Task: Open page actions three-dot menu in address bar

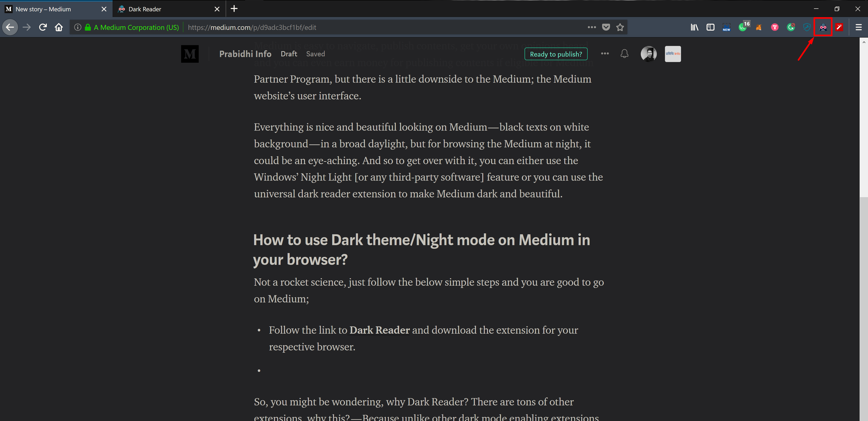Action: (x=592, y=27)
